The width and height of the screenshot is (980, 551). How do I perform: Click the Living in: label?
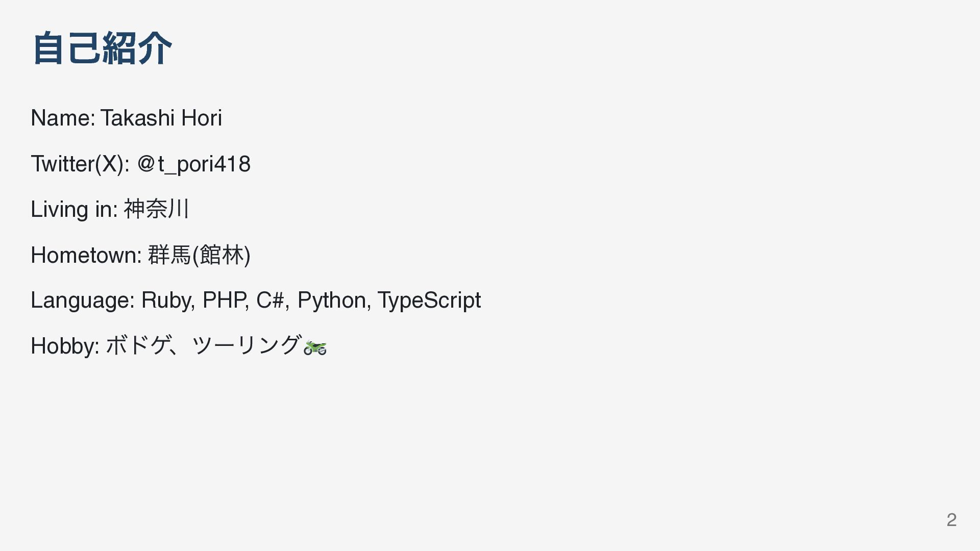[75, 209]
